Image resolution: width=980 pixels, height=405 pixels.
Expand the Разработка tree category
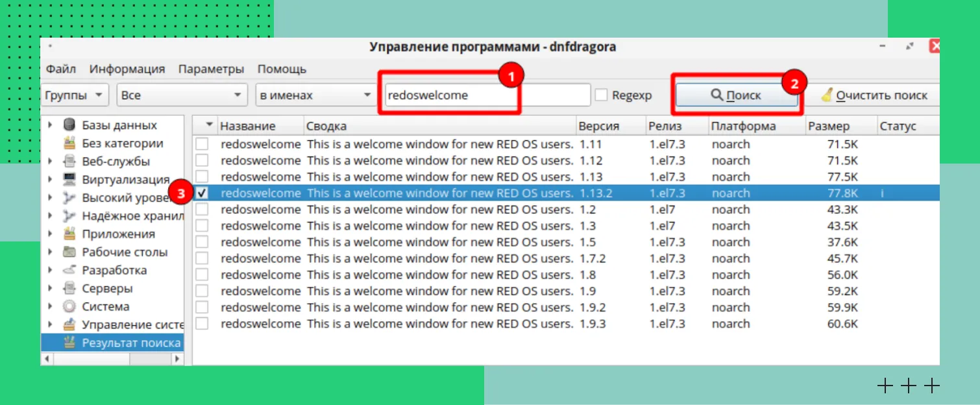[51, 271]
